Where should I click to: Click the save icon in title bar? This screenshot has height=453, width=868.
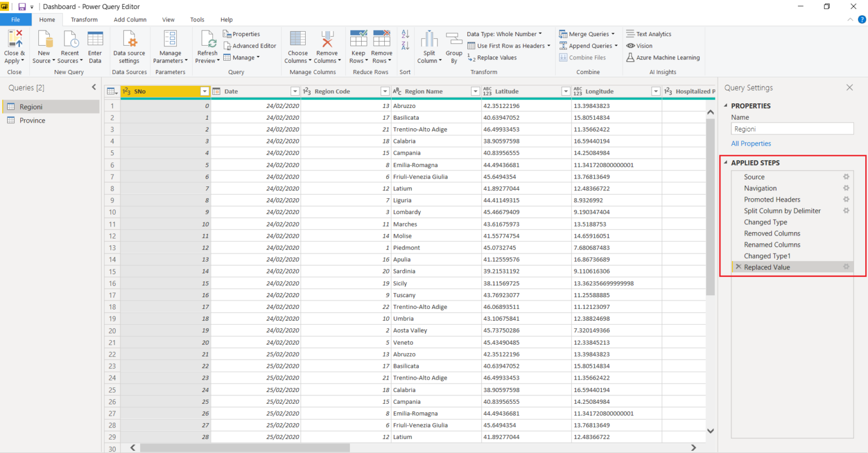[x=22, y=7]
